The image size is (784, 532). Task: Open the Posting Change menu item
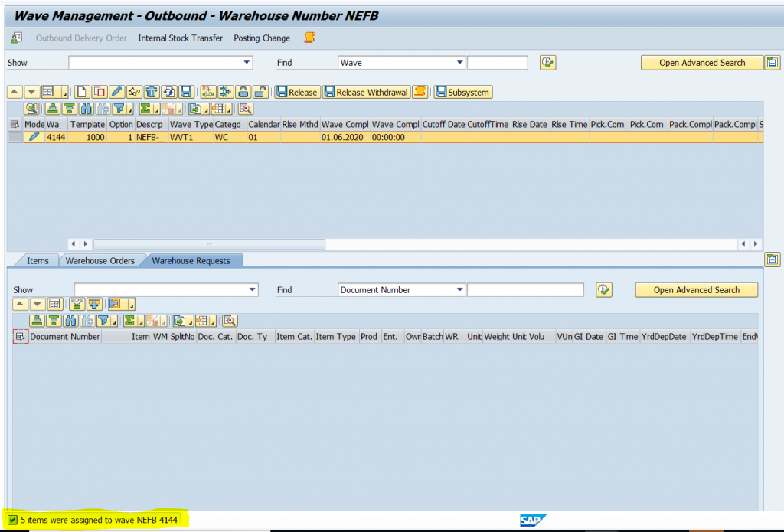coord(262,38)
